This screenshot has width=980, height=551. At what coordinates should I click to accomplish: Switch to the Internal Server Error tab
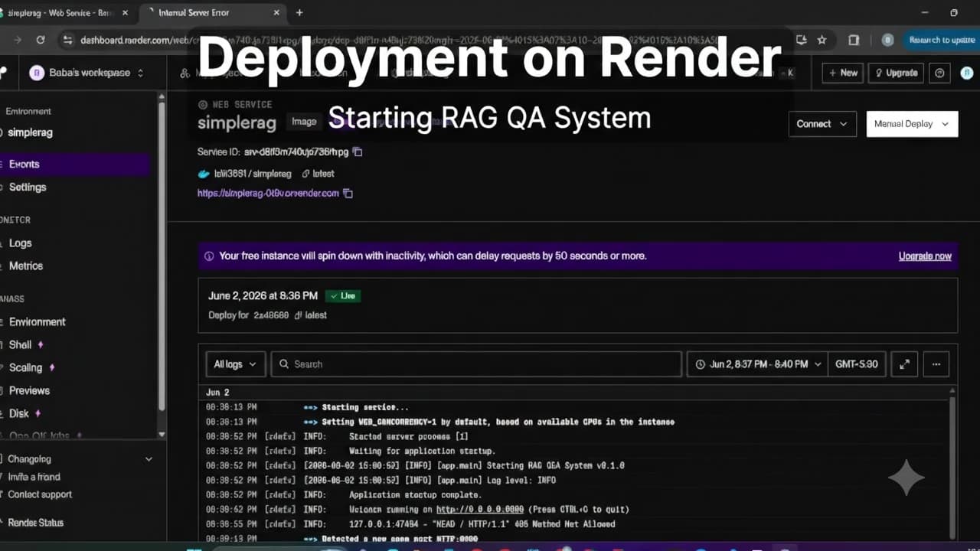pyautogui.click(x=212, y=12)
